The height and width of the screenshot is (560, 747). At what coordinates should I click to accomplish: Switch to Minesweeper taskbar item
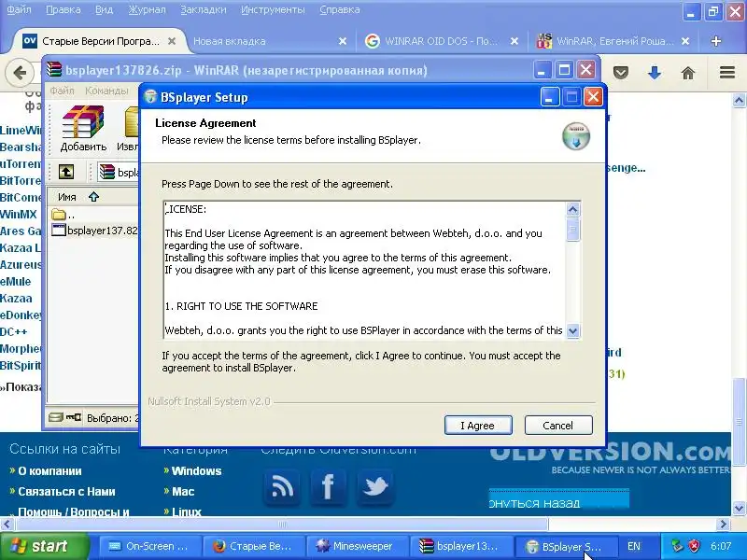pos(358,546)
